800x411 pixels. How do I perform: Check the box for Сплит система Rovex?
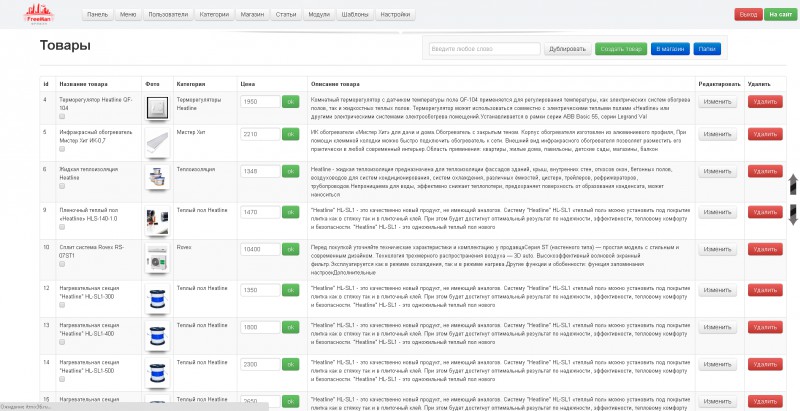(62, 264)
